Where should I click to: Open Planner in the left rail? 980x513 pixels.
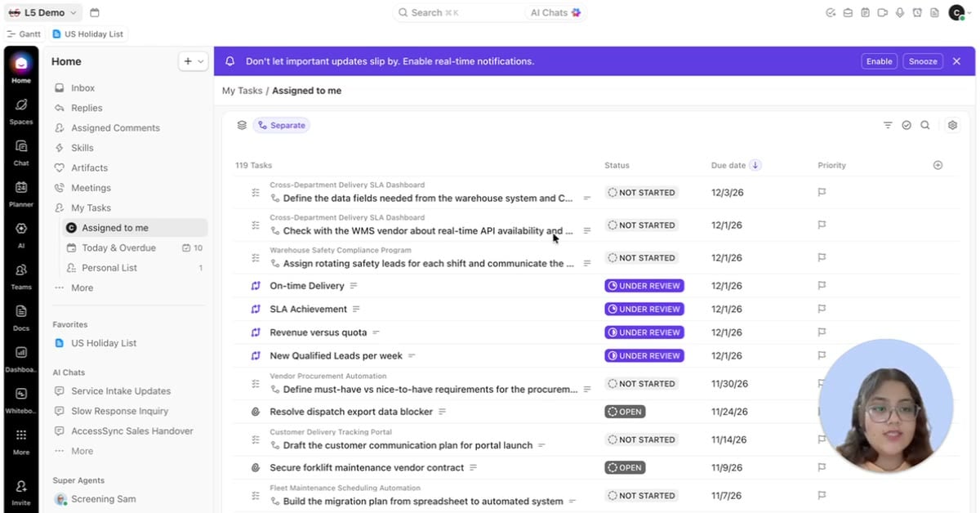(x=21, y=194)
